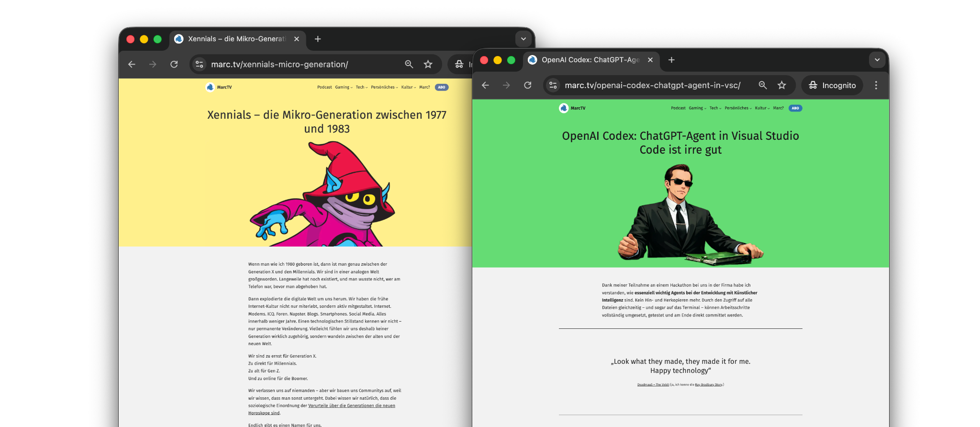Viewport: 980px width, 427px height.
Task: Open the tab search chevron in the Xennials window
Action: (x=523, y=39)
